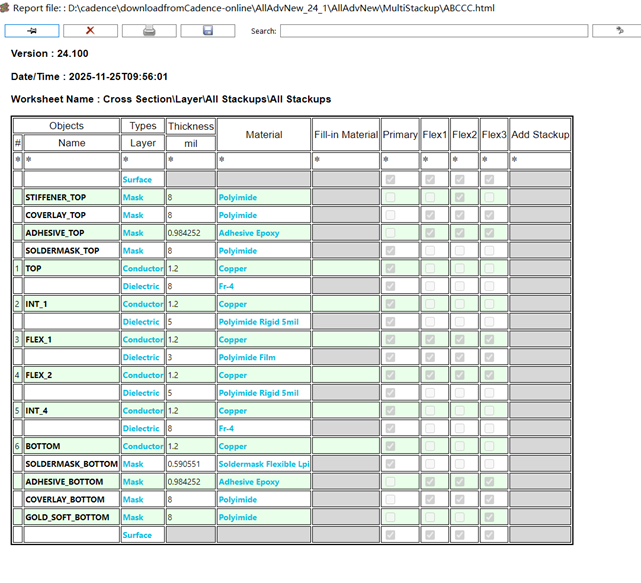
Task: Click the pin report window icon
Action: (x=33, y=31)
